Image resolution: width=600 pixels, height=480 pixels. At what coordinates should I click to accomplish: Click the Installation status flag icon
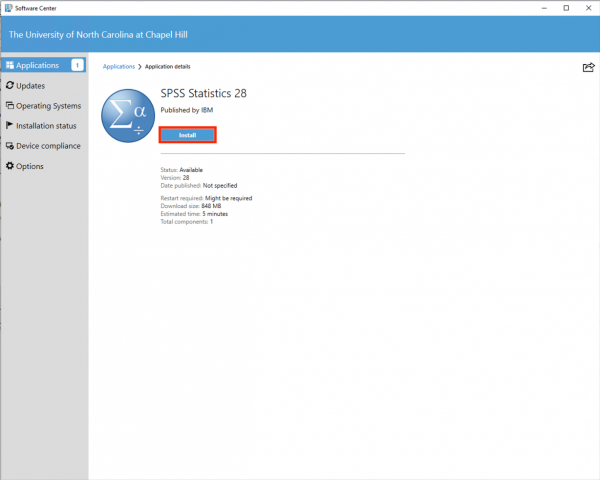pos(10,125)
